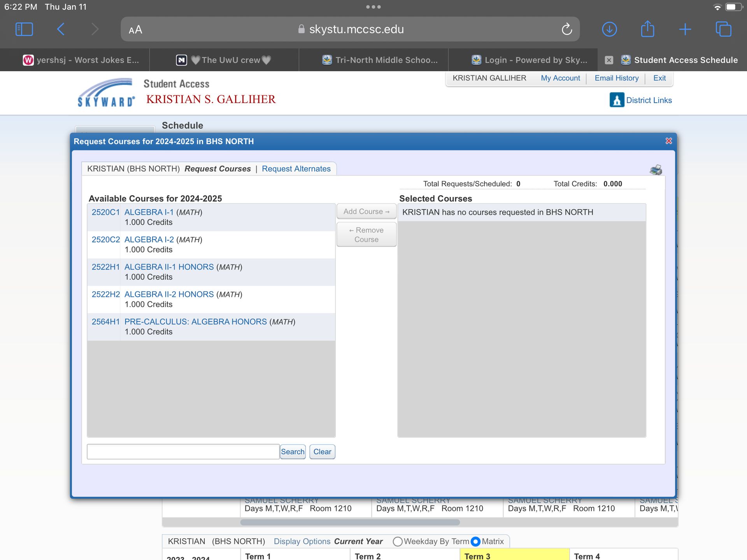
Task: Select the Matrix radio button
Action: (x=475, y=541)
